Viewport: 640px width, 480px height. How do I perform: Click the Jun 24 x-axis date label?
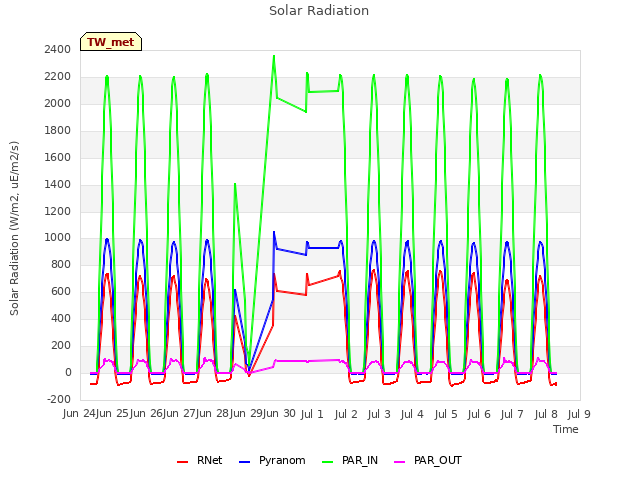click(80, 413)
